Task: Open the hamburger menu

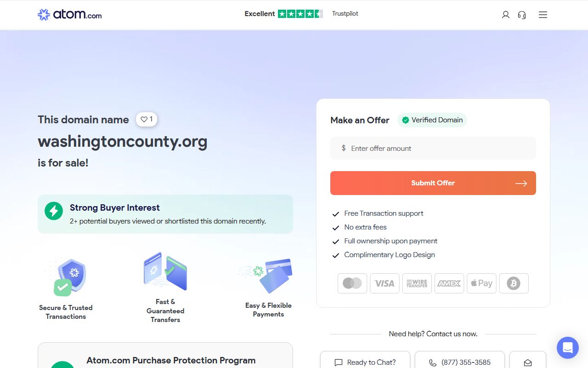Action: [543, 15]
